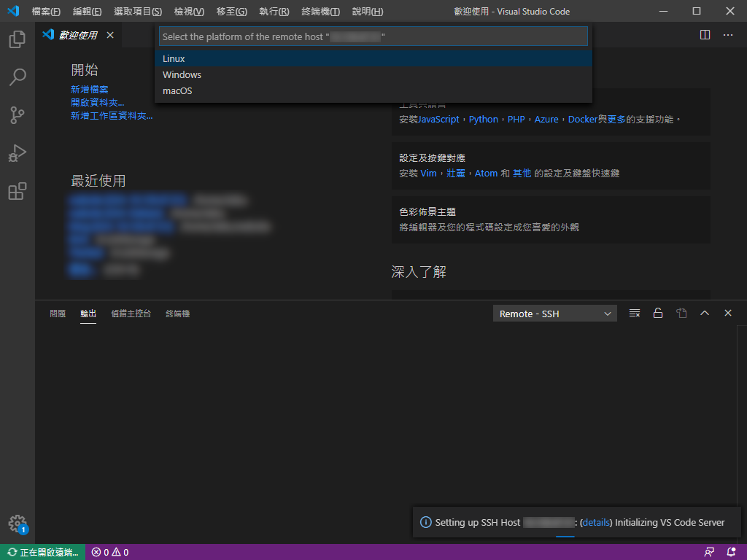This screenshot has height=560, width=747.
Task: Open the Search view icon
Action: tap(18, 77)
